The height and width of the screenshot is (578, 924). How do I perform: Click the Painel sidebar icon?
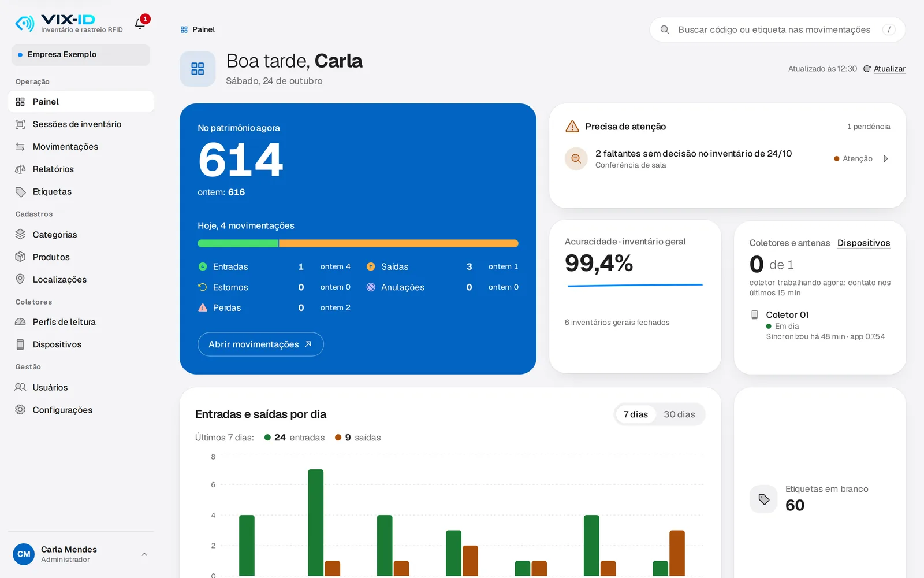(20, 102)
